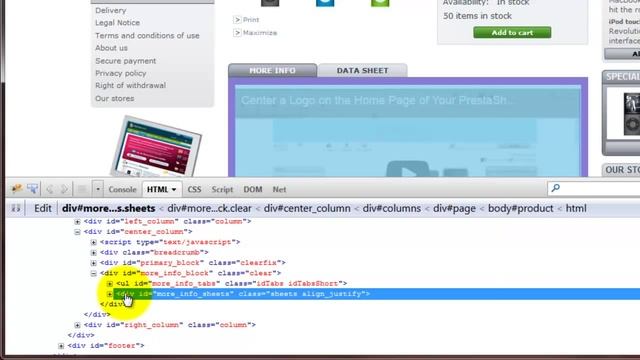Select html breadcrumb
The image size is (640, 360).
(576, 208)
